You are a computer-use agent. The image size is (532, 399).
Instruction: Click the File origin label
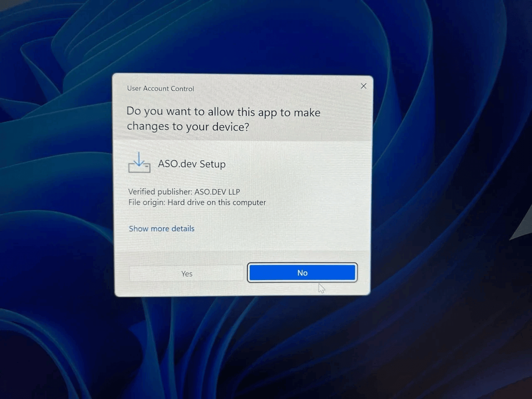click(147, 202)
